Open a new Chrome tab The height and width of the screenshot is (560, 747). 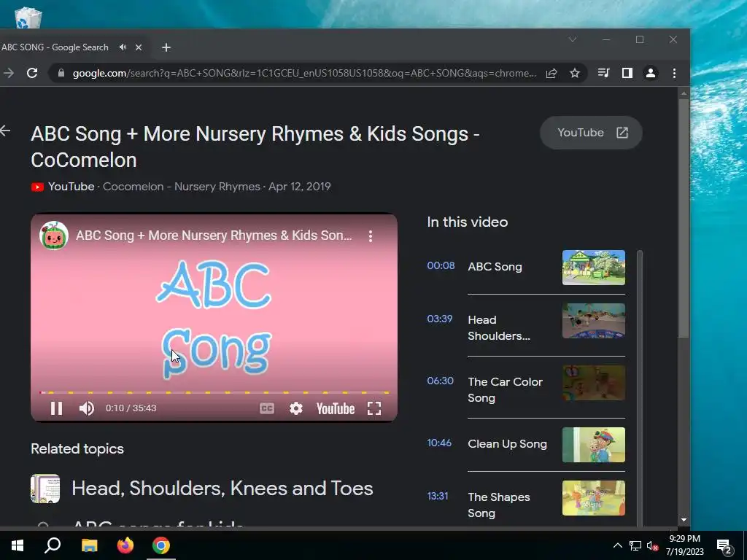point(166,47)
